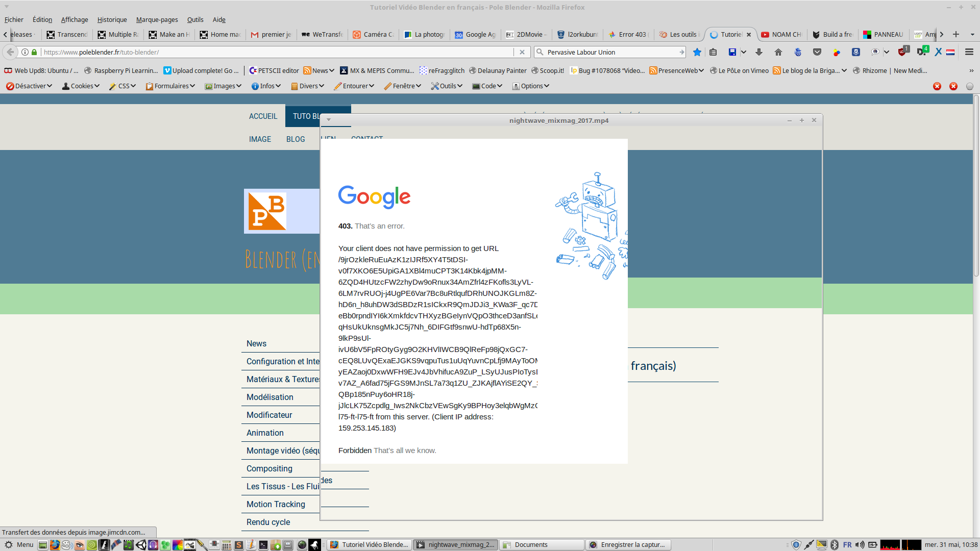Screen dimensions: 980x551
Task: Switch to the NOAM CH YouTube tab
Action: 781,34
